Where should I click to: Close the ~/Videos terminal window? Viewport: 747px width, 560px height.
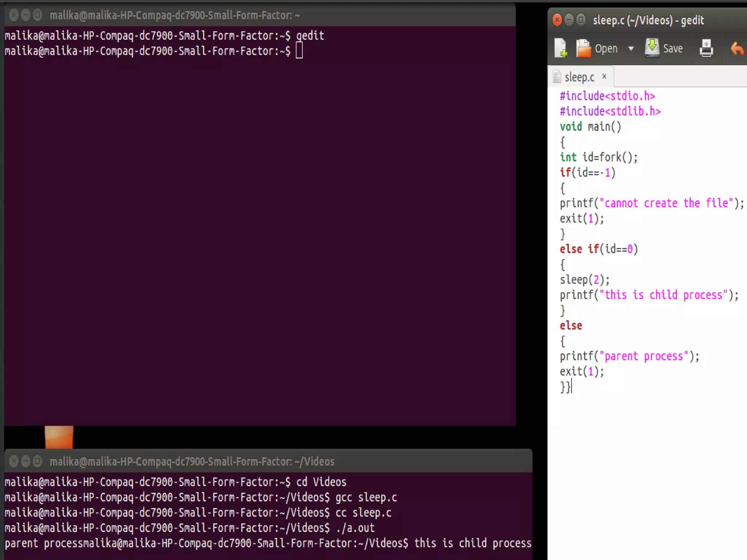[x=14, y=461]
